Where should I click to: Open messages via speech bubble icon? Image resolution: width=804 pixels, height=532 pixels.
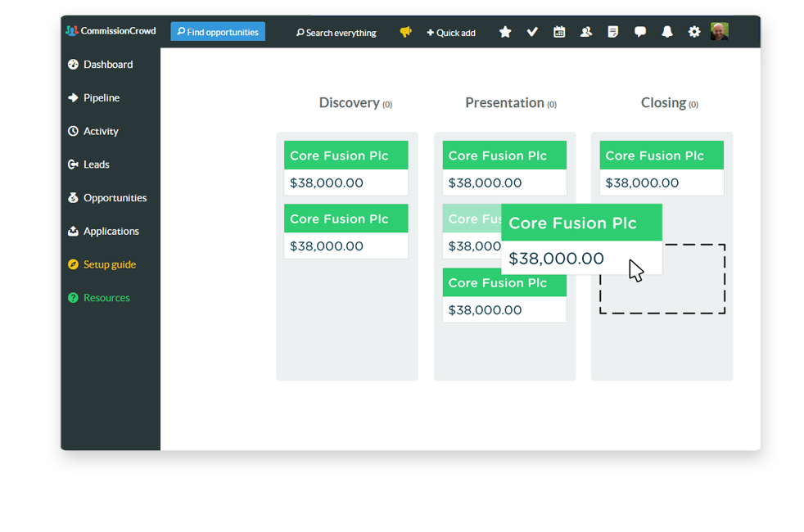click(640, 32)
